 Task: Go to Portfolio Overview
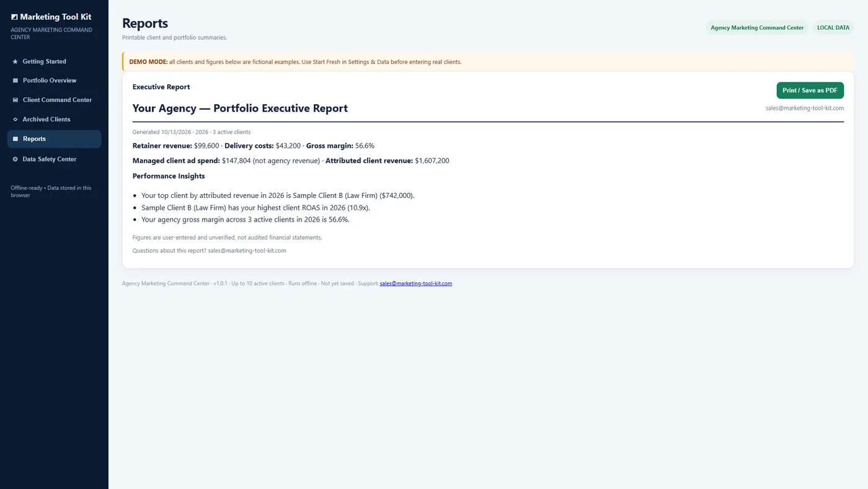54,81
